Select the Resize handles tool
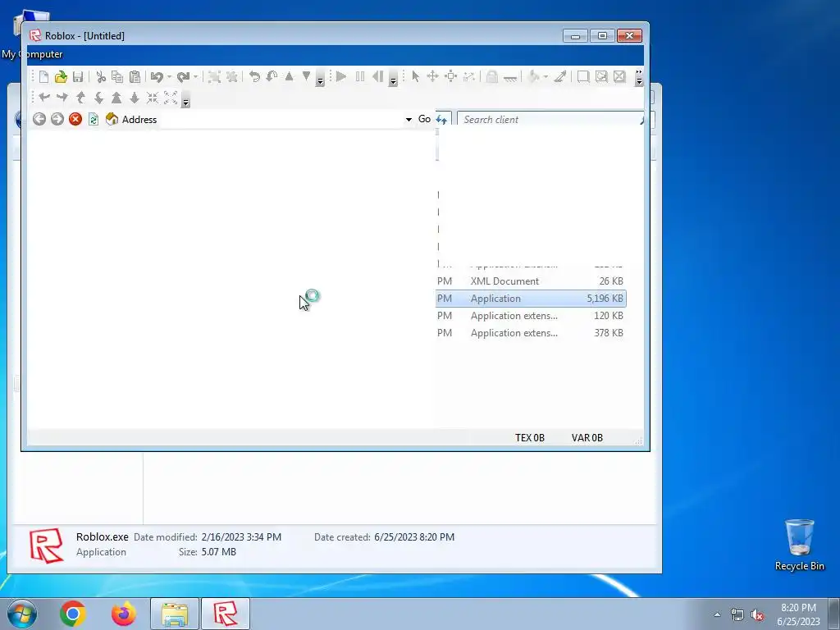This screenshot has height=630, width=840. click(451, 76)
